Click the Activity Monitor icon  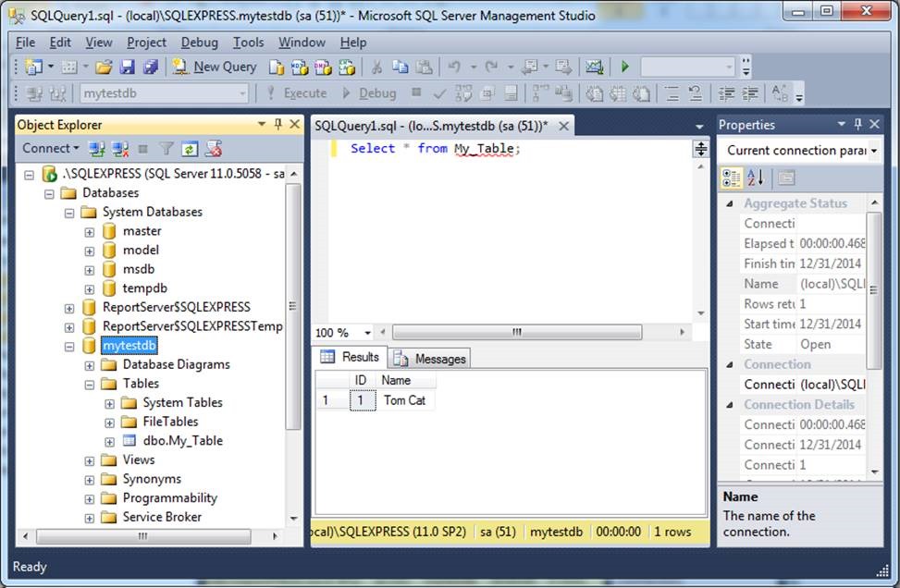pos(594,67)
